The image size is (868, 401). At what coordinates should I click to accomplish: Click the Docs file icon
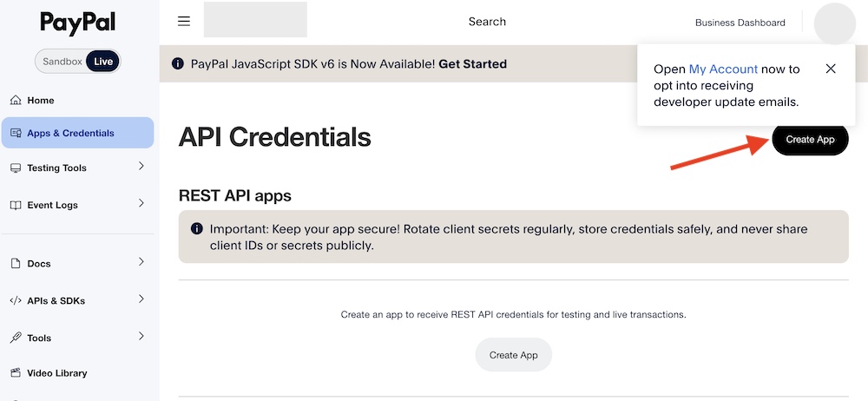[16, 264]
